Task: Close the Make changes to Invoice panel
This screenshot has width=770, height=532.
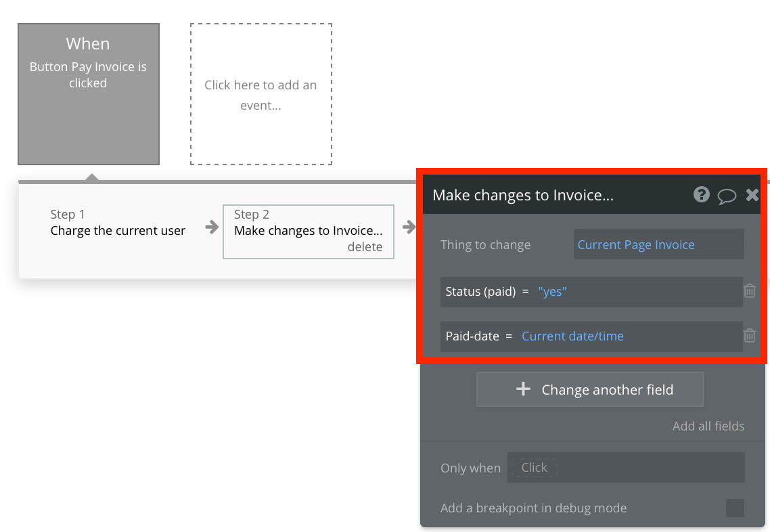Action: pos(752,195)
